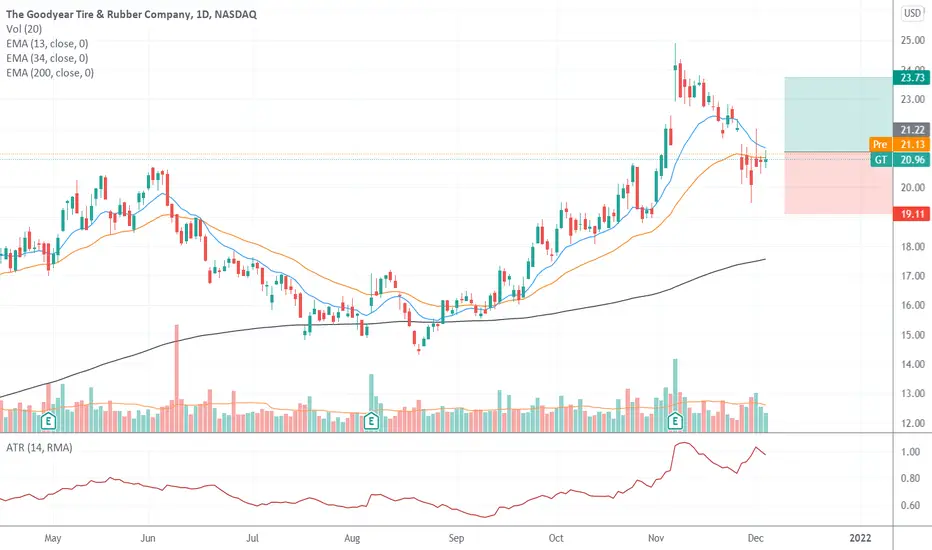Click the November earnings E marker icon
This screenshot has width=932, height=550.
pyautogui.click(x=675, y=421)
